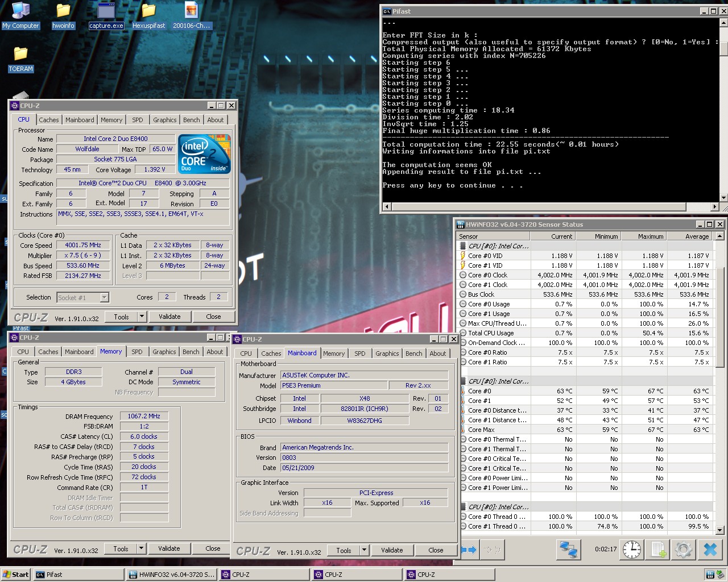
Task: Click HWiNFO reset clock icon
Action: point(631,549)
